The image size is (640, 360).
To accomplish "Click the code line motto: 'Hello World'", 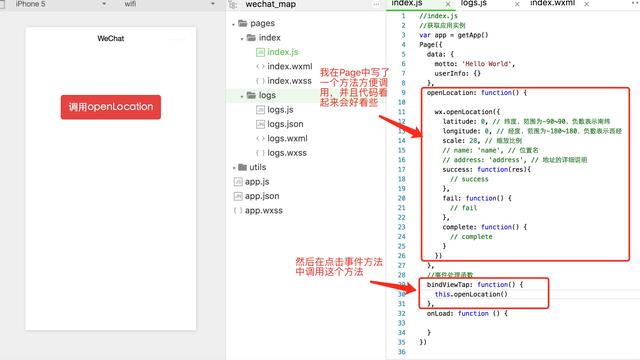I will click(475, 64).
